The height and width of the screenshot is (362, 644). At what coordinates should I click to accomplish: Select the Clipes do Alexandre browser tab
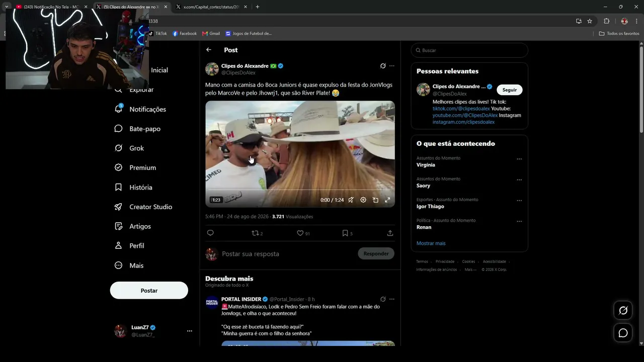[132, 7]
